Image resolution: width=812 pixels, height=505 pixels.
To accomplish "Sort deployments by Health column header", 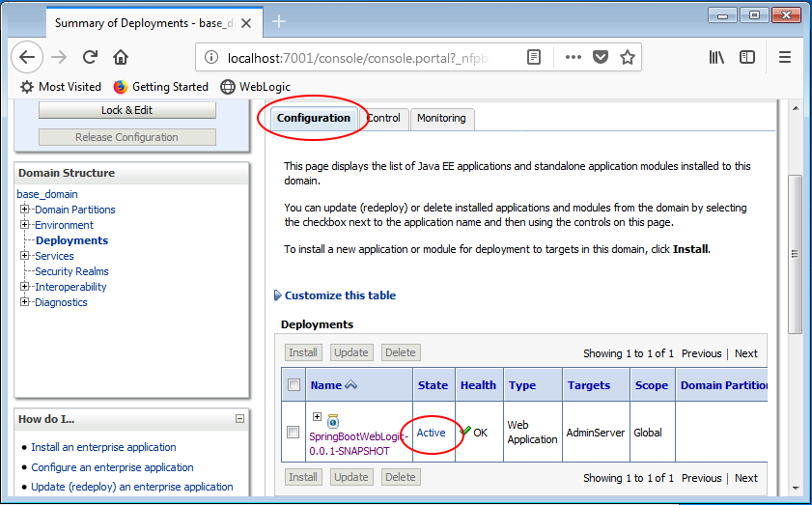I will [478, 385].
